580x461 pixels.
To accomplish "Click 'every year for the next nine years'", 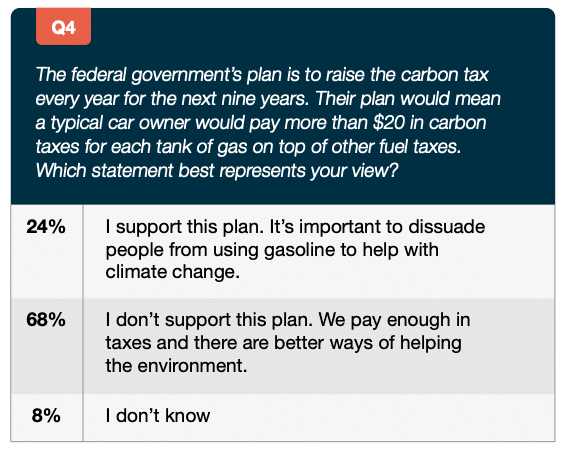I will tap(172, 99).
